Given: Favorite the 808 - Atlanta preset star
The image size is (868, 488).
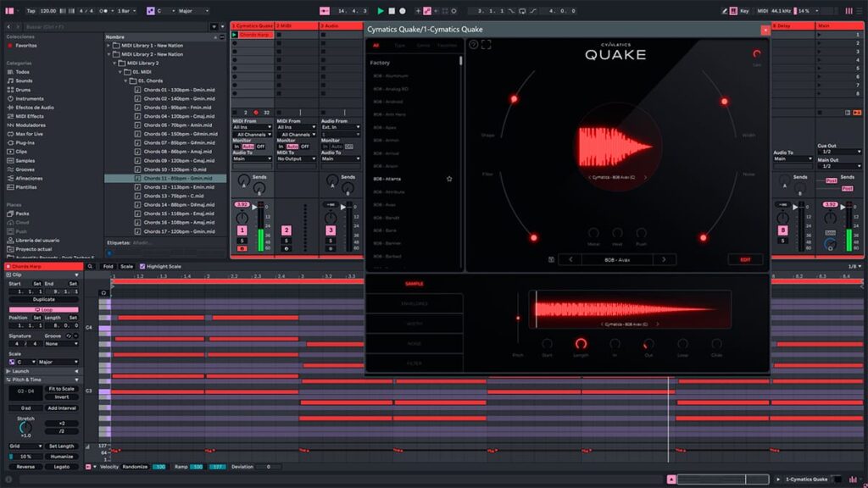Looking at the screenshot, I should click(449, 179).
